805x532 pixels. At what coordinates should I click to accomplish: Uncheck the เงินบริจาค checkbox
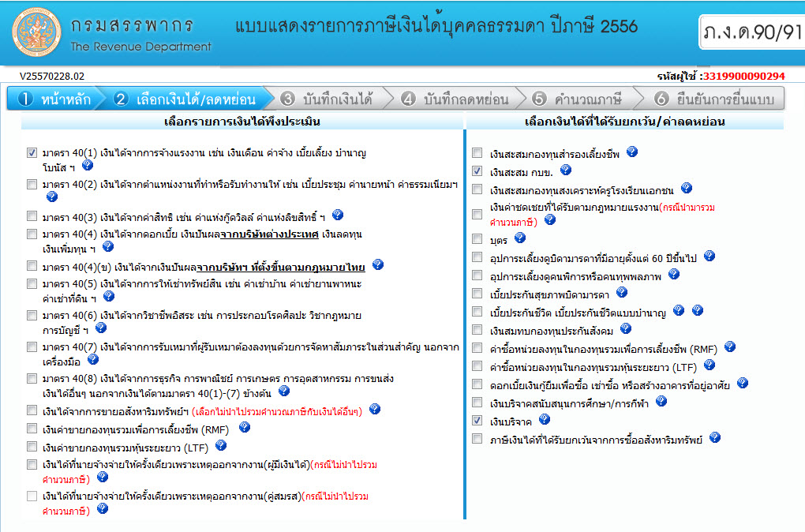point(477,421)
